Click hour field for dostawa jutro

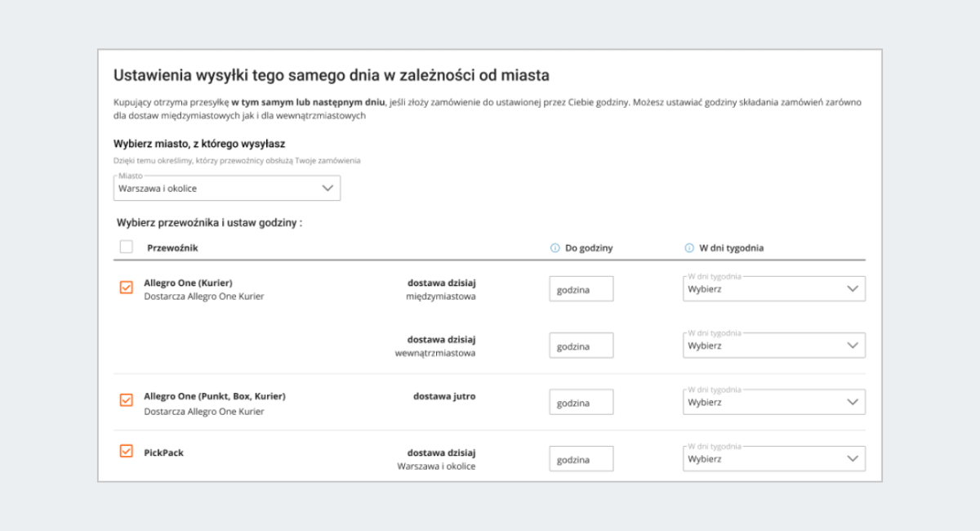[x=581, y=403]
